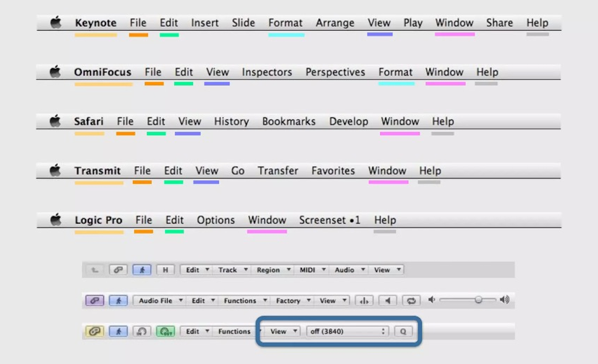598x364 pixels.
Task: Open the View dropdown next to Factory
Action: click(332, 300)
